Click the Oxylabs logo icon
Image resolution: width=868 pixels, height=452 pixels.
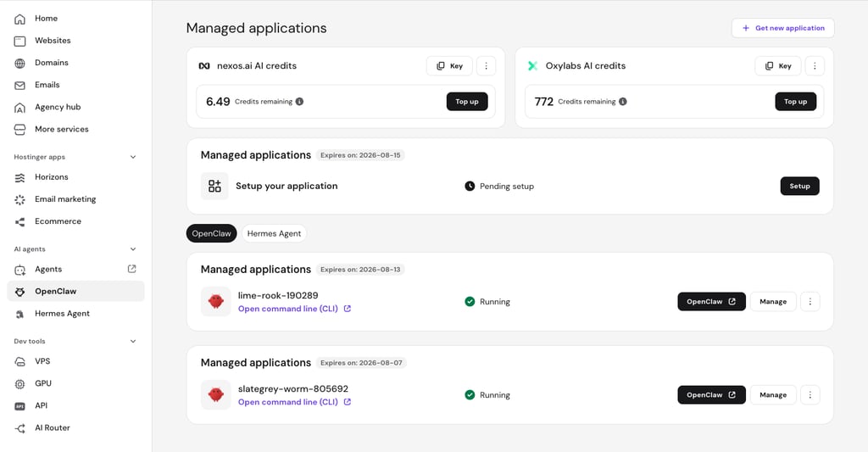tap(532, 66)
